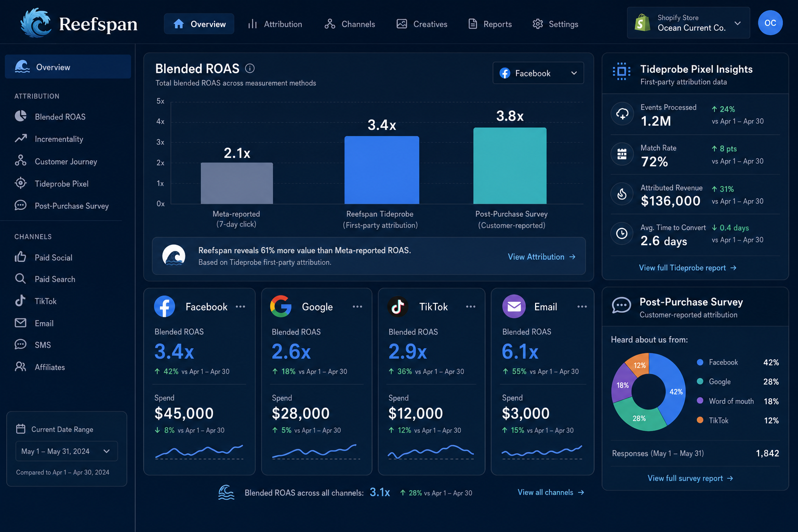
Task: Click the Post-Purchase Survey chat icon in sidebar
Action: [x=20, y=205]
